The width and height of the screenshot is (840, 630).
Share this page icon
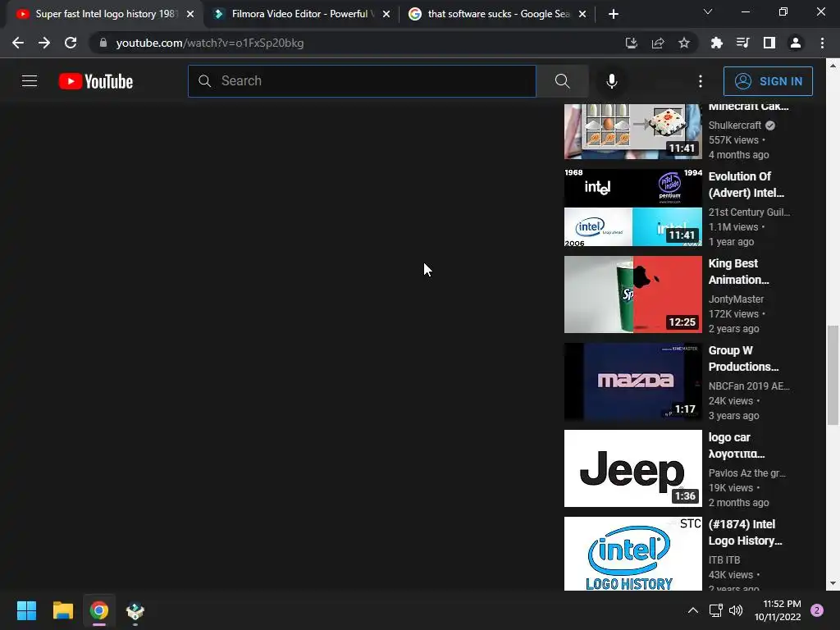click(658, 43)
